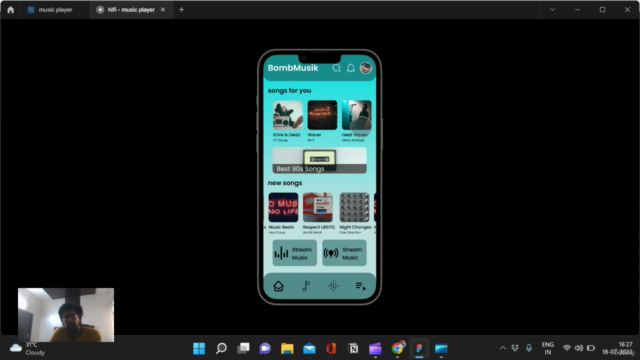Open the Mail app on taskbar

pyautogui.click(x=309, y=348)
